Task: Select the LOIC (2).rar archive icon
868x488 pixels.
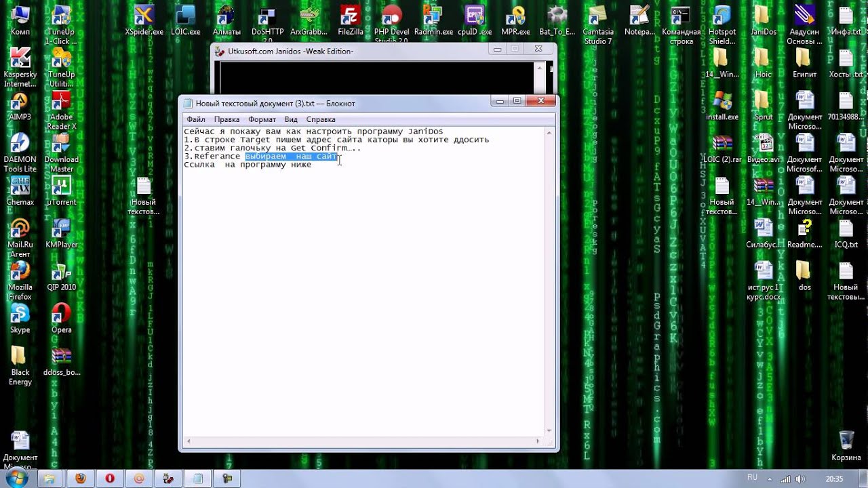Action: (722, 148)
